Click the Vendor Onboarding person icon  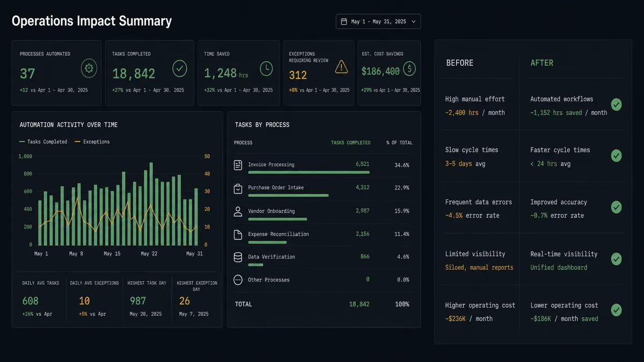point(238,211)
